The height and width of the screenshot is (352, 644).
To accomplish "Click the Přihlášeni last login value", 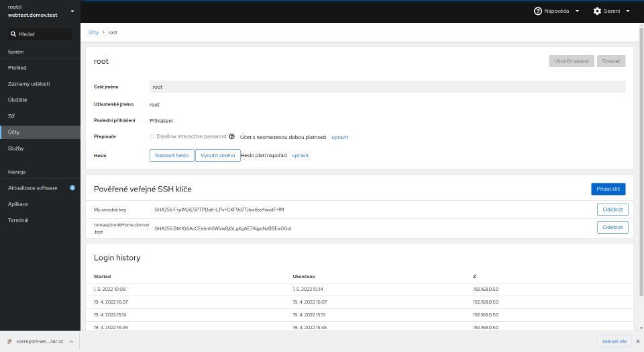I will pyautogui.click(x=161, y=121).
